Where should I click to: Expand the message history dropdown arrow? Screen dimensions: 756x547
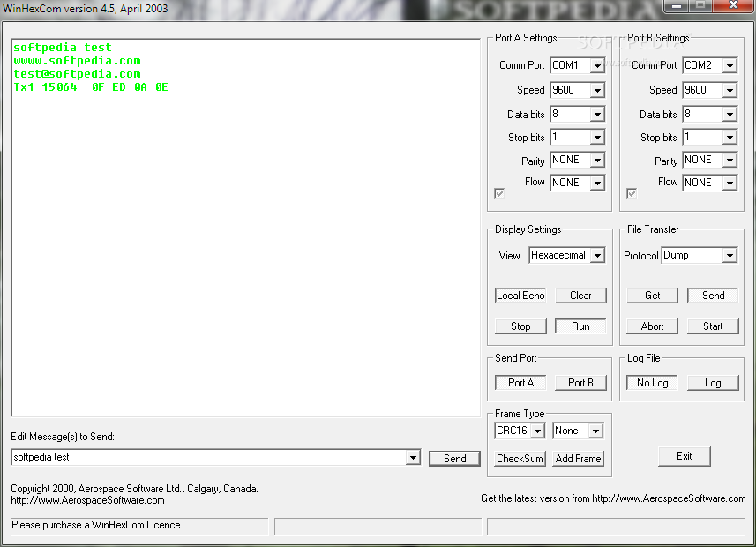[x=413, y=457]
